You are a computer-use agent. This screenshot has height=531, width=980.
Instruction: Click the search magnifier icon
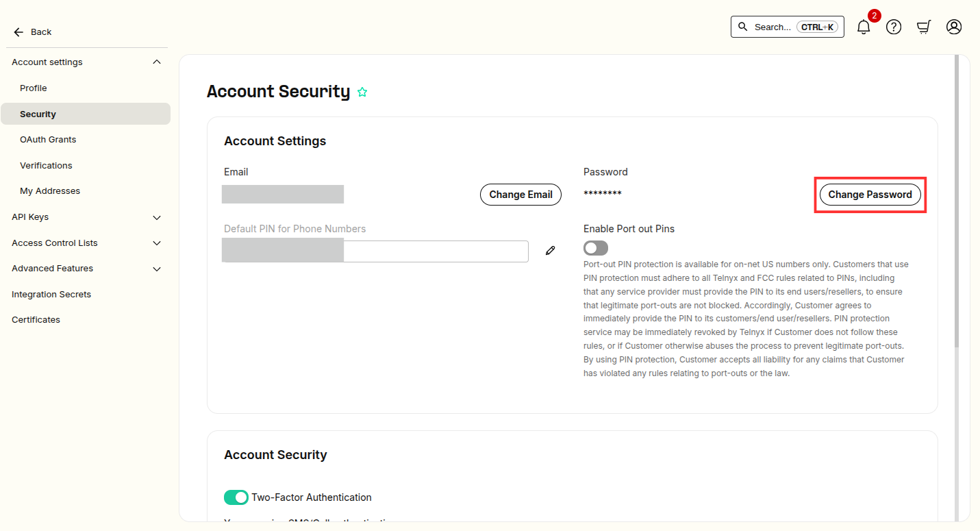pyautogui.click(x=743, y=27)
